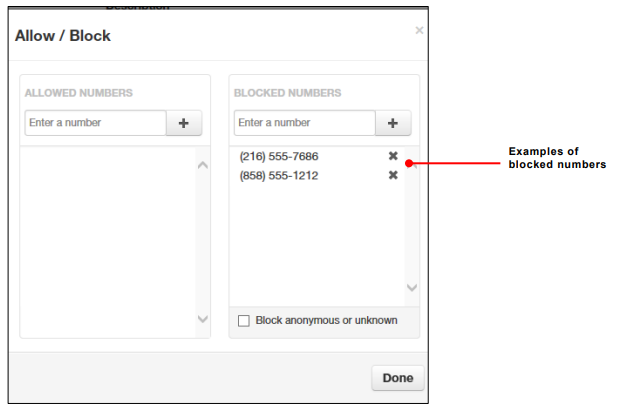
Task: Select blocked number (858) 555-1212
Action: point(279,176)
